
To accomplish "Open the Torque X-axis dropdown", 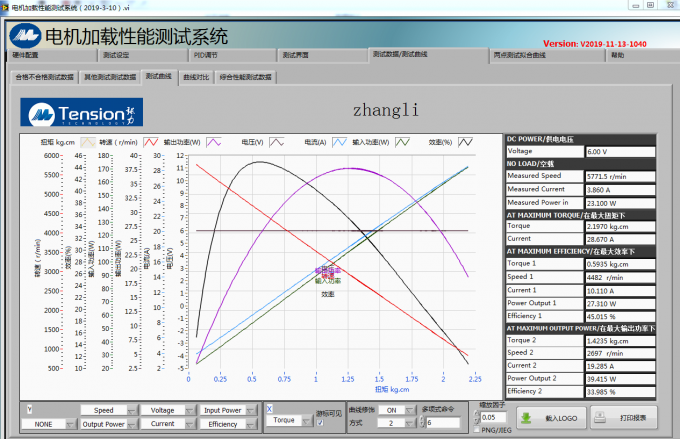I will click(x=290, y=422).
